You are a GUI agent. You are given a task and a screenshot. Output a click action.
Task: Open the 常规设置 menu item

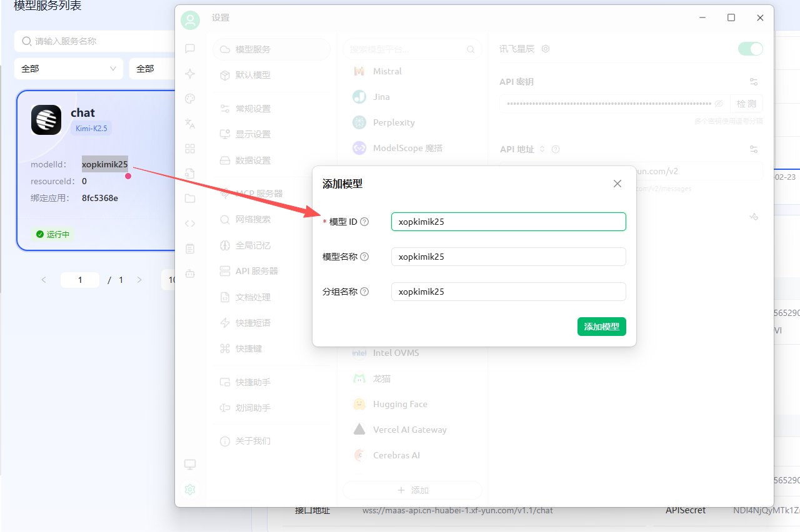click(x=252, y=109)
